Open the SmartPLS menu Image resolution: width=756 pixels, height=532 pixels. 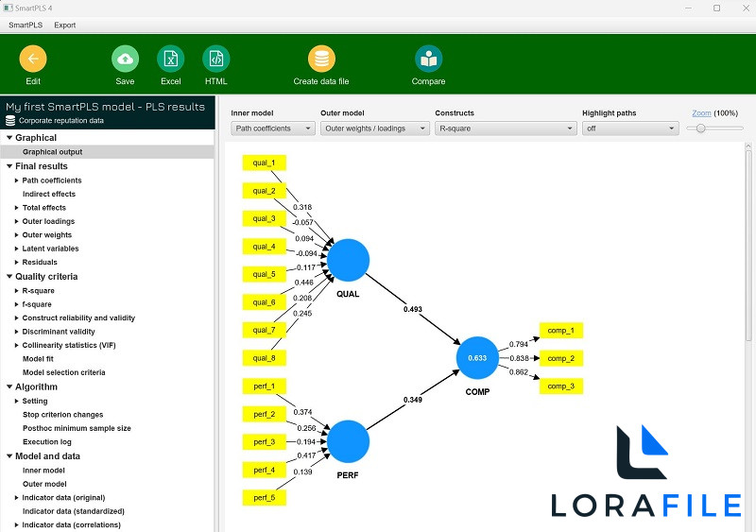26,26
